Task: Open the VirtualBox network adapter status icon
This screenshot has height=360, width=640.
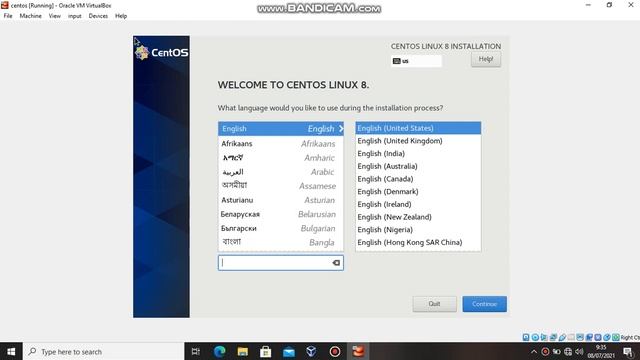Action: click(553, 337)
